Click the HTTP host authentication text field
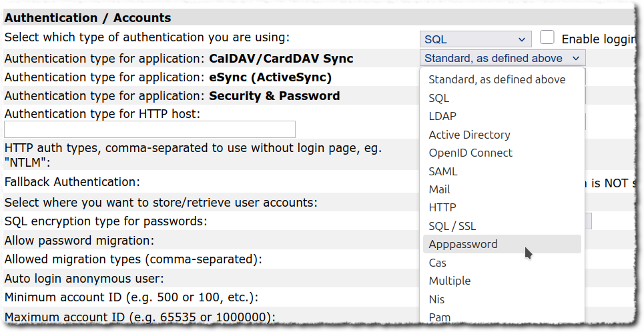 149,129
